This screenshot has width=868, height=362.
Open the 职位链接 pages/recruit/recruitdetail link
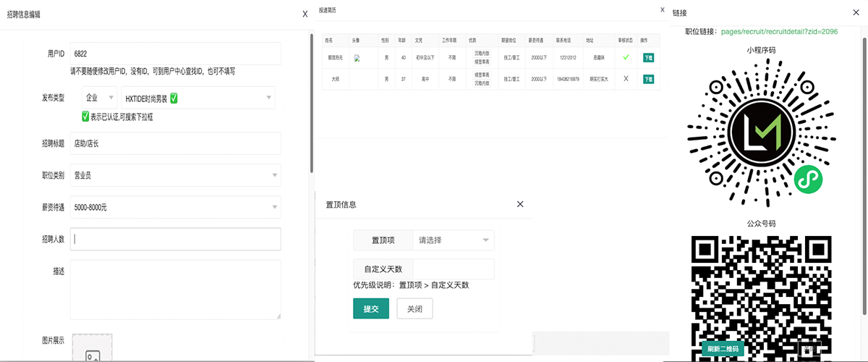779,32
